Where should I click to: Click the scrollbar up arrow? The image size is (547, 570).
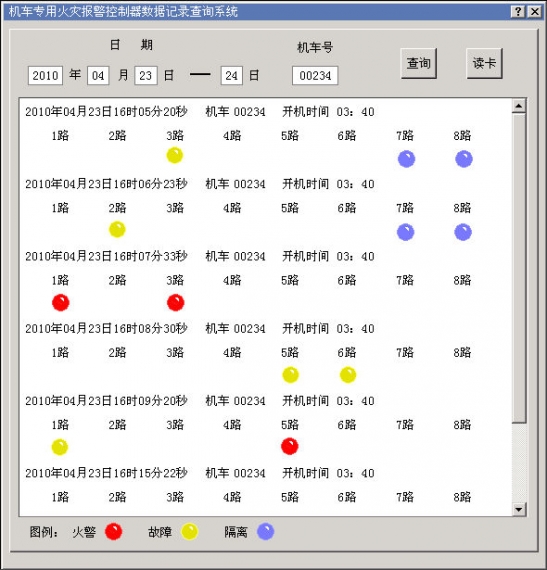click(519, 106)
